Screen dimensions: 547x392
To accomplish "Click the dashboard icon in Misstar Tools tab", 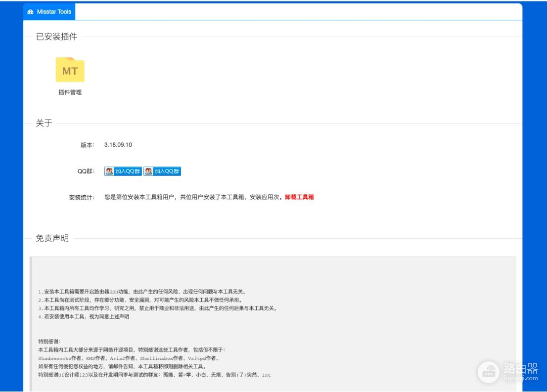I will (x=31, y=12).
